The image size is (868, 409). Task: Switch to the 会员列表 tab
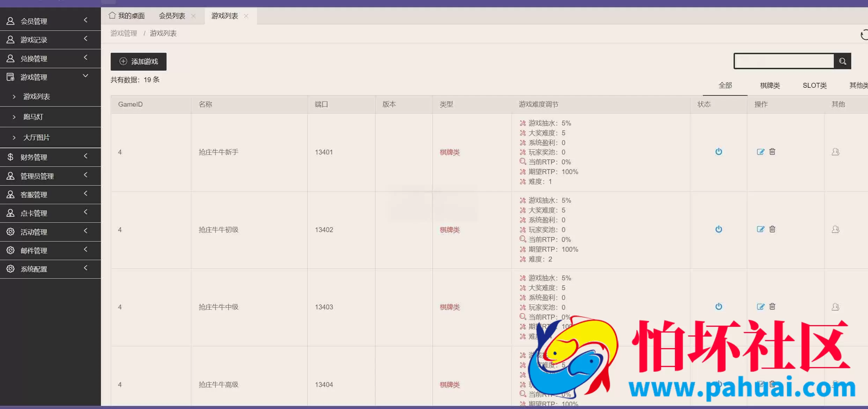pyautogui.click(x=172, y=16)
